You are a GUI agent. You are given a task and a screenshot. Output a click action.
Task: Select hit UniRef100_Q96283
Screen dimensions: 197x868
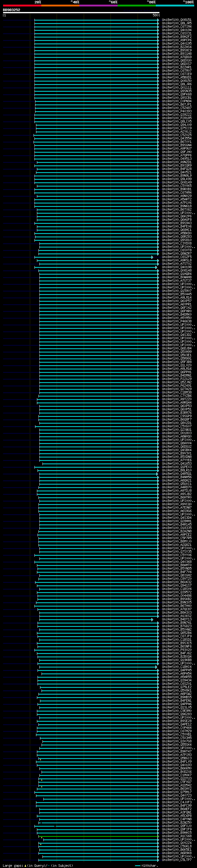(x=177, y=714)
